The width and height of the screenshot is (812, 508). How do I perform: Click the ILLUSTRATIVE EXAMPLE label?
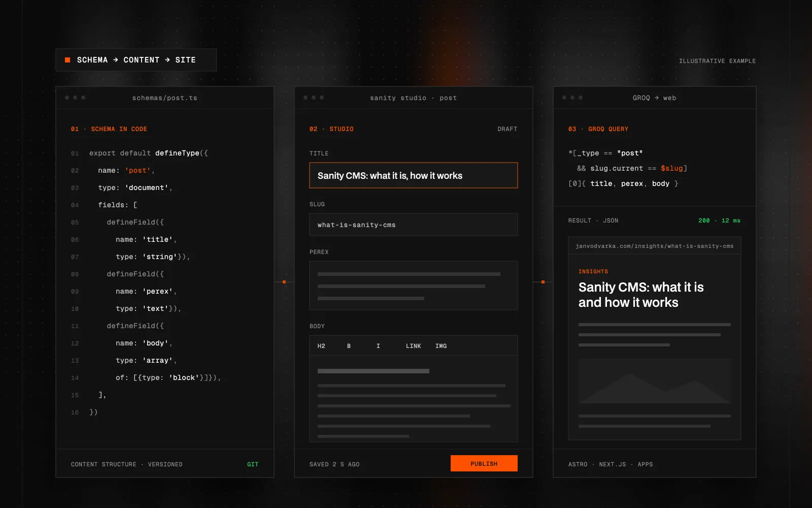click(x=717, y=61)
